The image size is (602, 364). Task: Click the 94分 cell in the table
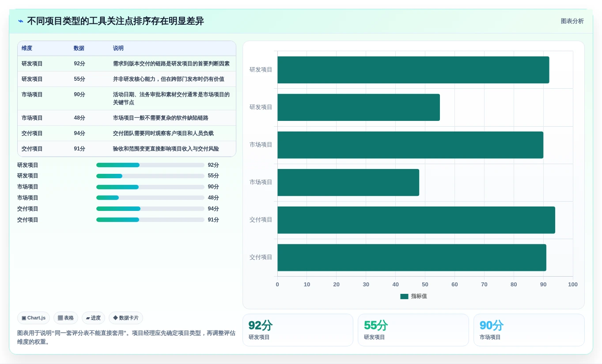[80, 133]
